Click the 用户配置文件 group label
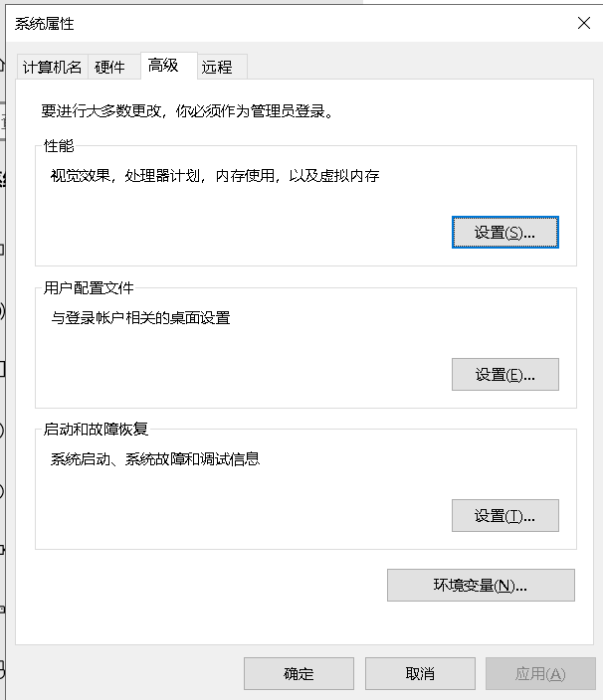Screen dimensions: 603x700 (x=89, y=288)
